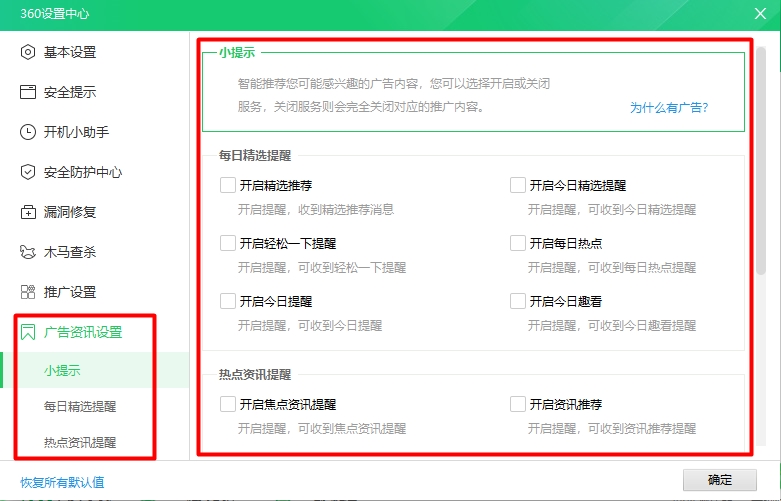Click the first-aid kit icon beside 漏洞修复
Image resolution: width=781 pixels, height=501 pixels.
click(28, 212)
